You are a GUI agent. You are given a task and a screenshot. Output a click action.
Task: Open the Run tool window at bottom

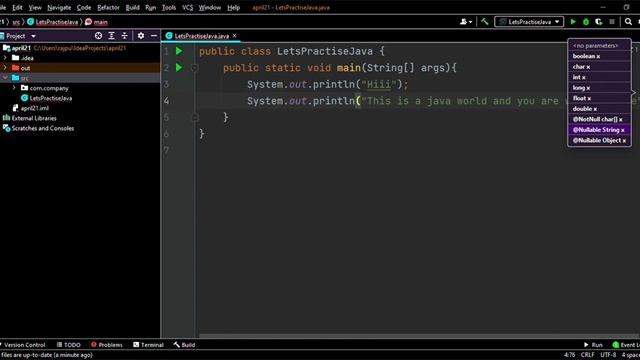click(x=593, y=345)
